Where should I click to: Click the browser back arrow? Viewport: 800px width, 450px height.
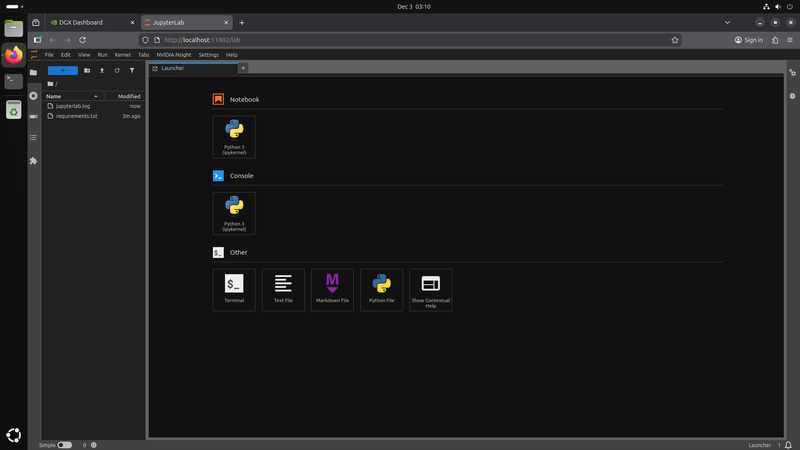coord(53,40)
